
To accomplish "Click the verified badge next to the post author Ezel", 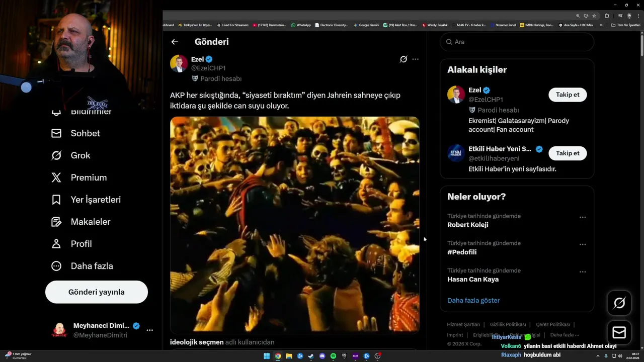I will (209, 59).
